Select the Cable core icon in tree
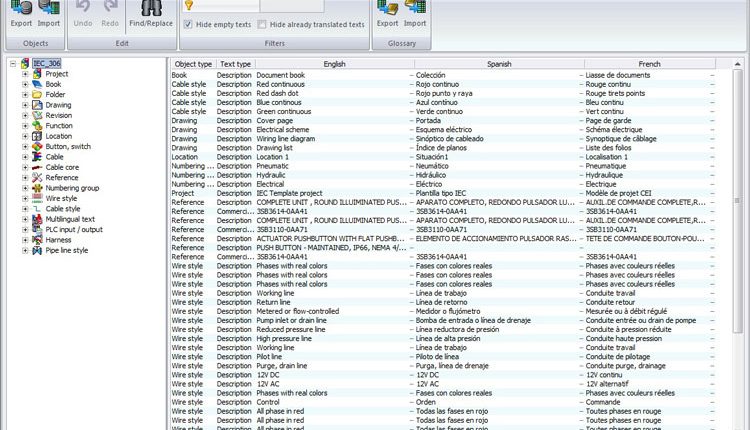 pyautogui.click(x=37, y=167)
